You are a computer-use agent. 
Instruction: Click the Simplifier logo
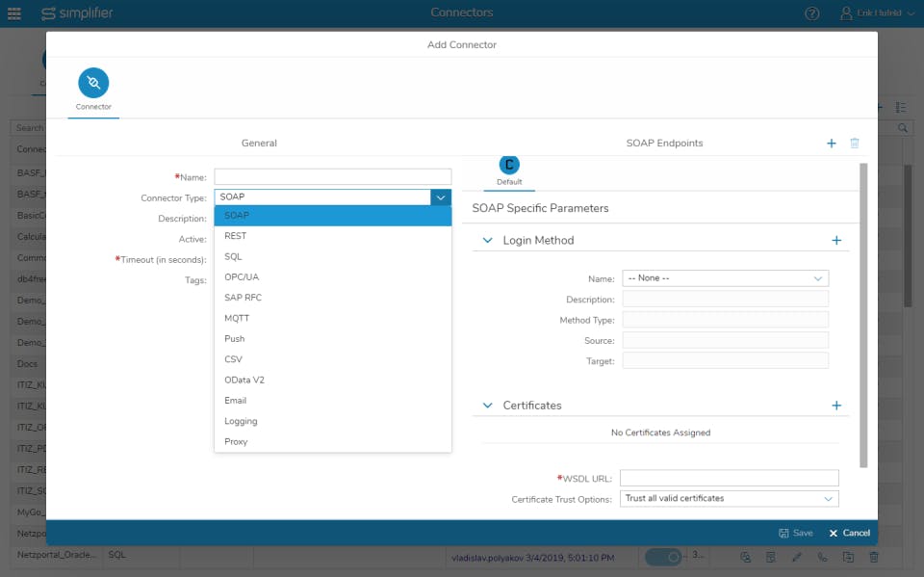(77, 13)
